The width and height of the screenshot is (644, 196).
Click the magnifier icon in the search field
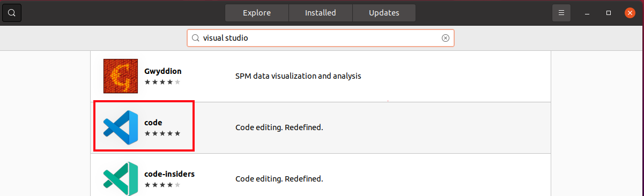[x=196, y=38]
